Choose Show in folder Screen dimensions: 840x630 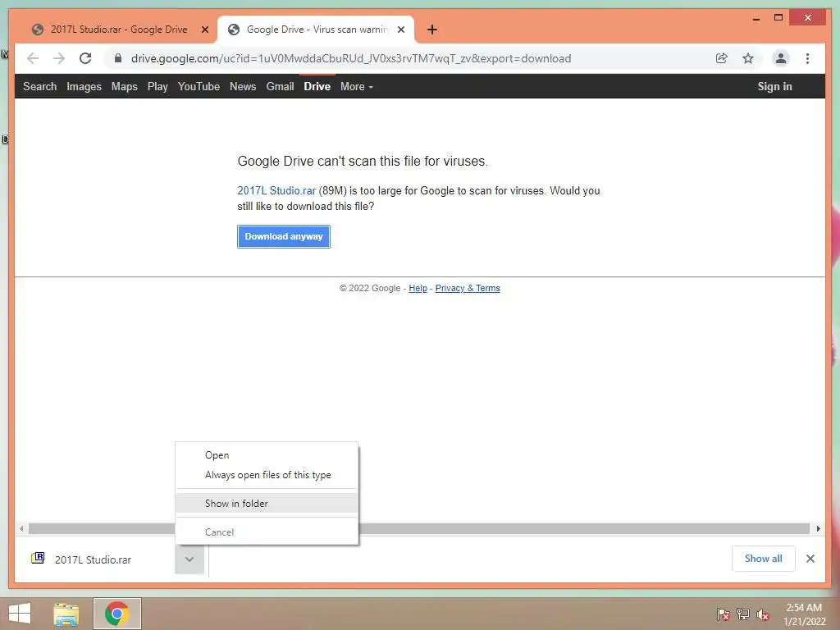point(267,503)
